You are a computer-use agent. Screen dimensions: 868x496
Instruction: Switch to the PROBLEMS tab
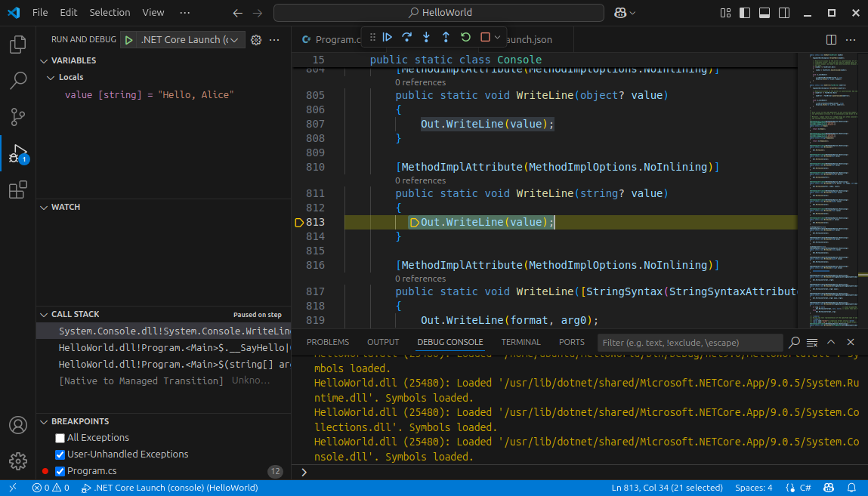coord(328,342)
